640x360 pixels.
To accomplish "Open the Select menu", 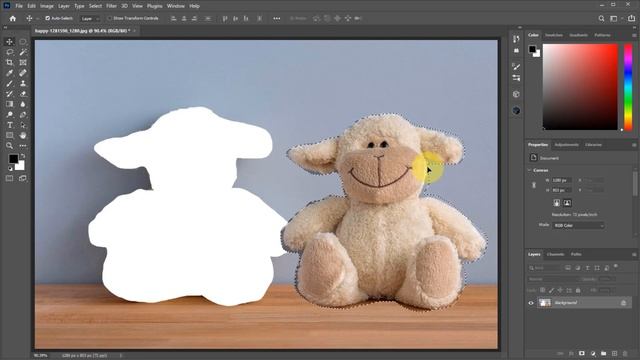I will [x=95, y=6].
